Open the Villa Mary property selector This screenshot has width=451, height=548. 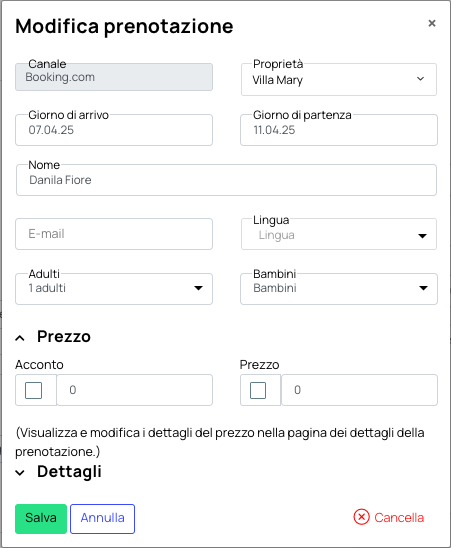coord(339,79)
